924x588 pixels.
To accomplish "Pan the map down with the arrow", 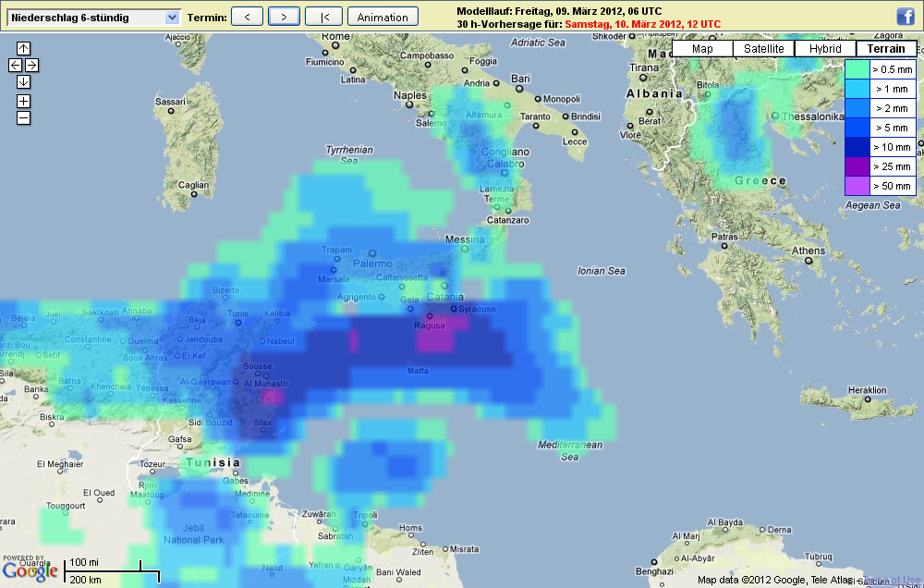I will point(24,81).
